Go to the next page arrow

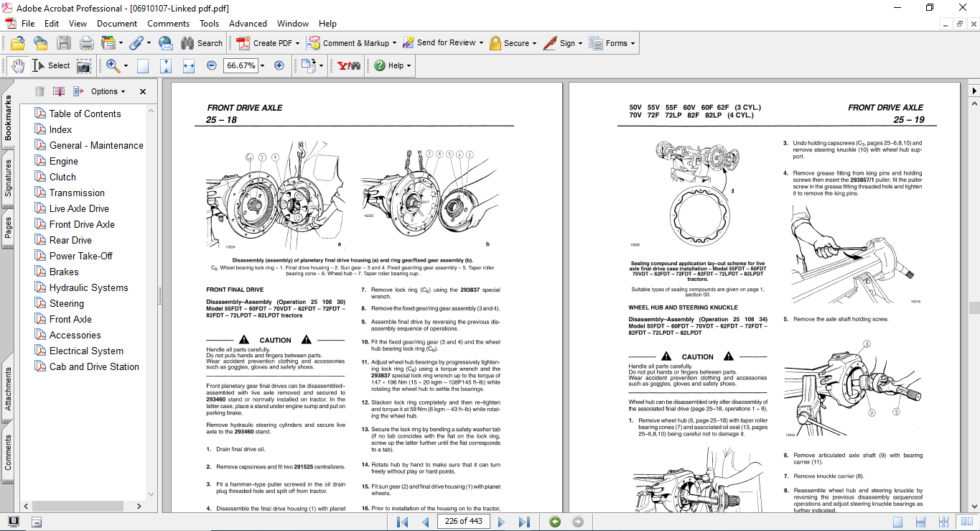point(501,522)
